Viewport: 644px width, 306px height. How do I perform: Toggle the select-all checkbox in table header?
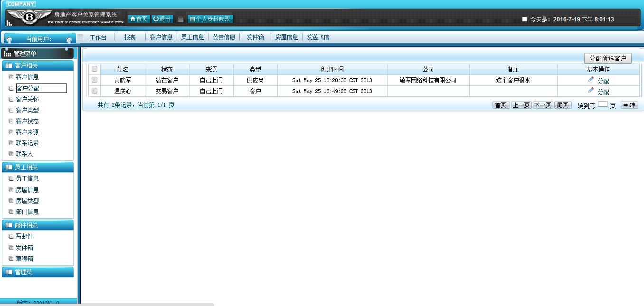95,69
